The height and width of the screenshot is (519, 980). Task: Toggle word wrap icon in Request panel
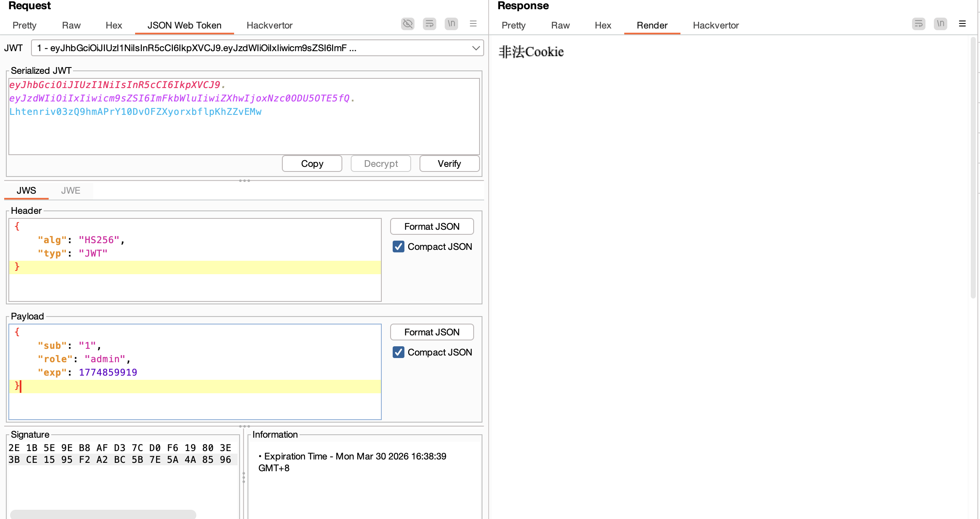[x=429, y=24]
